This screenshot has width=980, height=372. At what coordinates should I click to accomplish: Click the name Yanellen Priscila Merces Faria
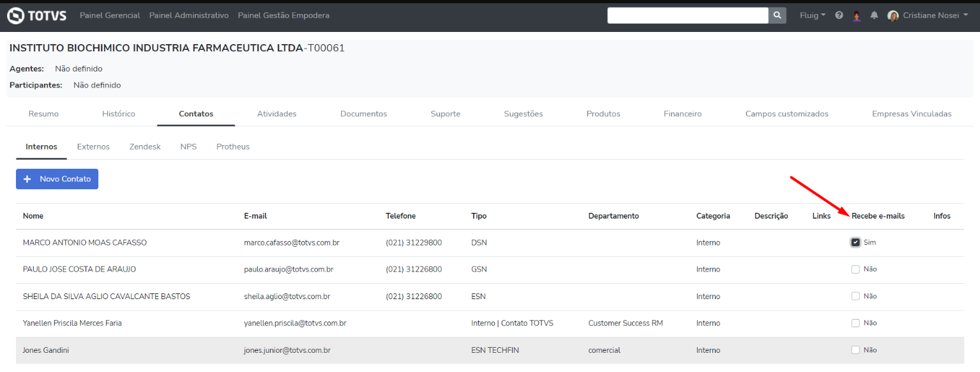72,323
